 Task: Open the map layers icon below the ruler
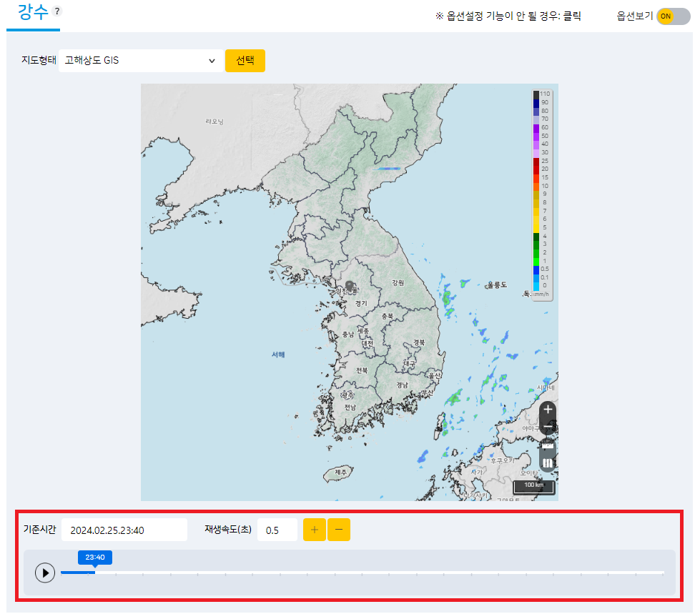548,463
